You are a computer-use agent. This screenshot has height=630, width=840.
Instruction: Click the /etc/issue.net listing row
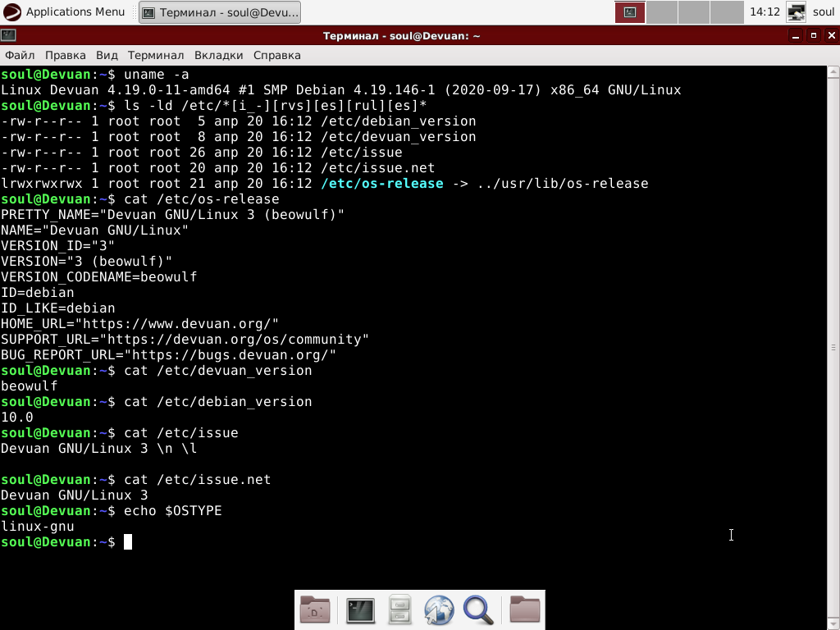(x=217, y=167)
